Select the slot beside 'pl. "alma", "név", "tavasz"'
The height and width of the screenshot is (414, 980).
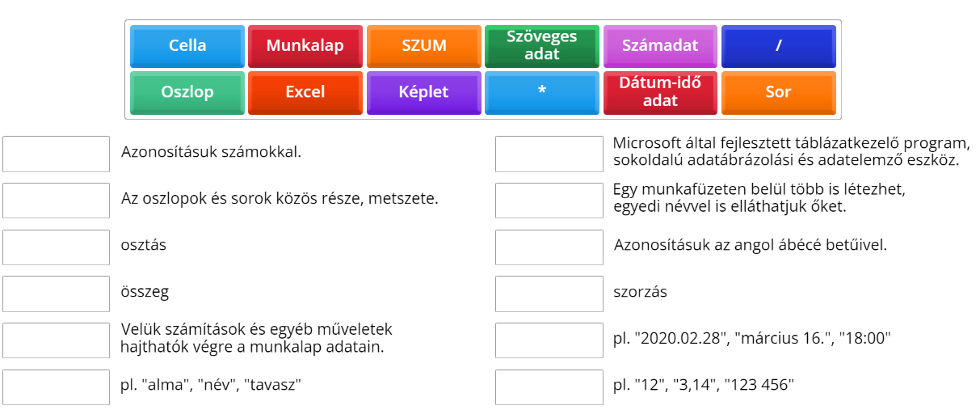pyautogui.click(x=56, y=387)
